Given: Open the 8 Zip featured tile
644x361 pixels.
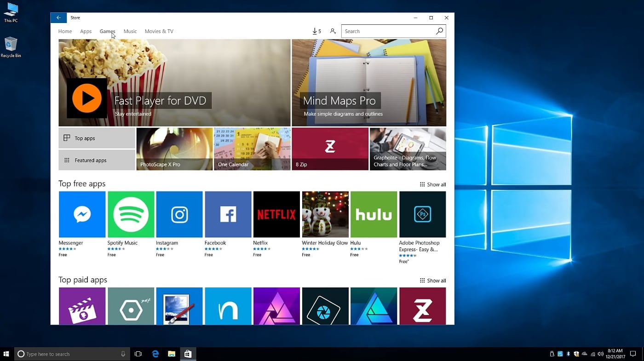Looking at the screenshot, I should point(330,149).
